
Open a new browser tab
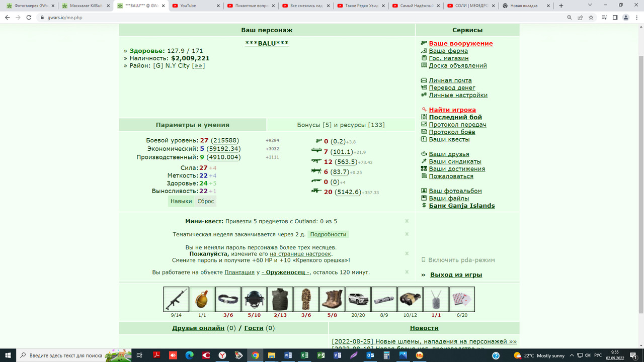point(561,6)
